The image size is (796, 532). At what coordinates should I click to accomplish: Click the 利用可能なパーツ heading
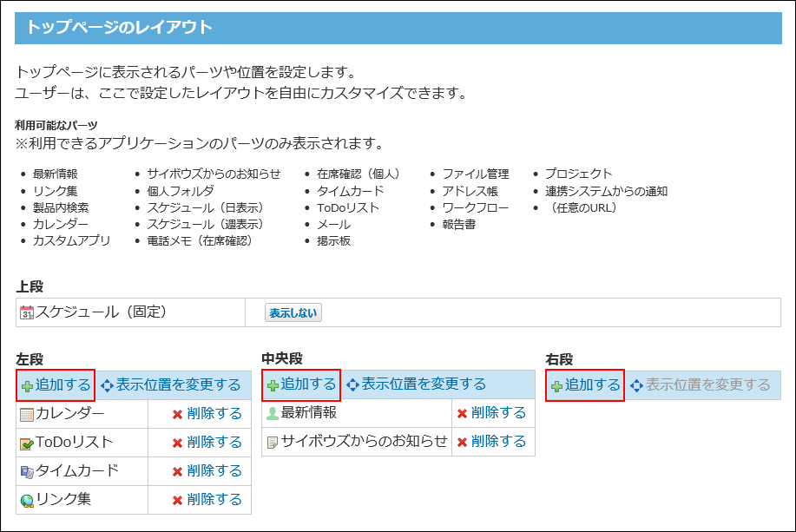click(x=56, y=125)
